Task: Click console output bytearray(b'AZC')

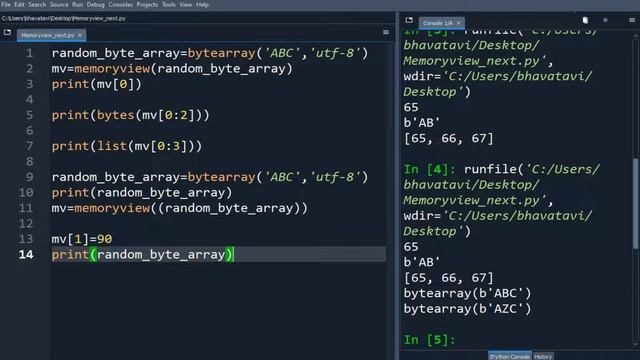Action: [x=467, y=309]
